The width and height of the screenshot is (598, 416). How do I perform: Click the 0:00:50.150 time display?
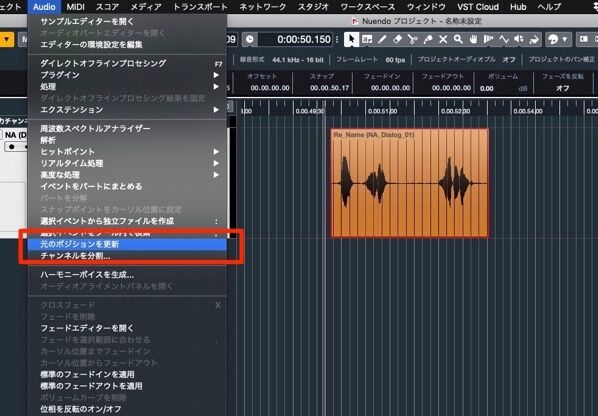tap(304, 39)
